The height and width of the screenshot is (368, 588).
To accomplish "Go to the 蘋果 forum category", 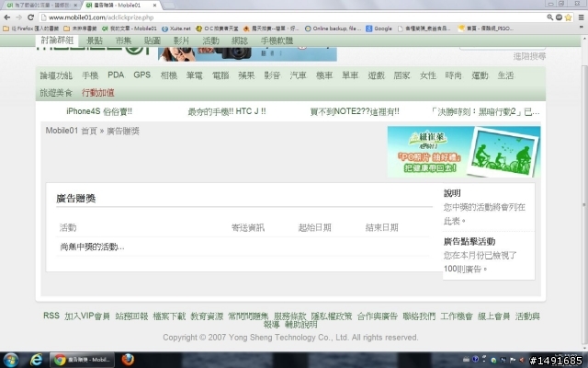I will coord(246,75).
